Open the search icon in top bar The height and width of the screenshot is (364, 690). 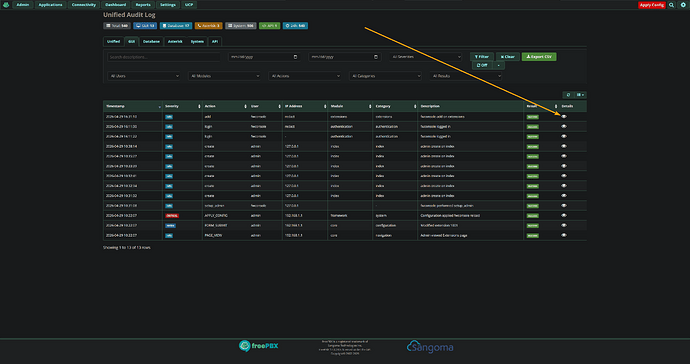pyautogui.click(x=672, y=5)
